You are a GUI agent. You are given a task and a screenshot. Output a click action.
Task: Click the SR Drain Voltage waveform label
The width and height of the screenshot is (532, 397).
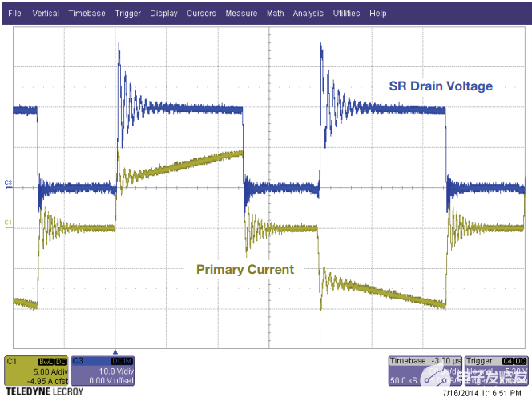pos(440,86)
